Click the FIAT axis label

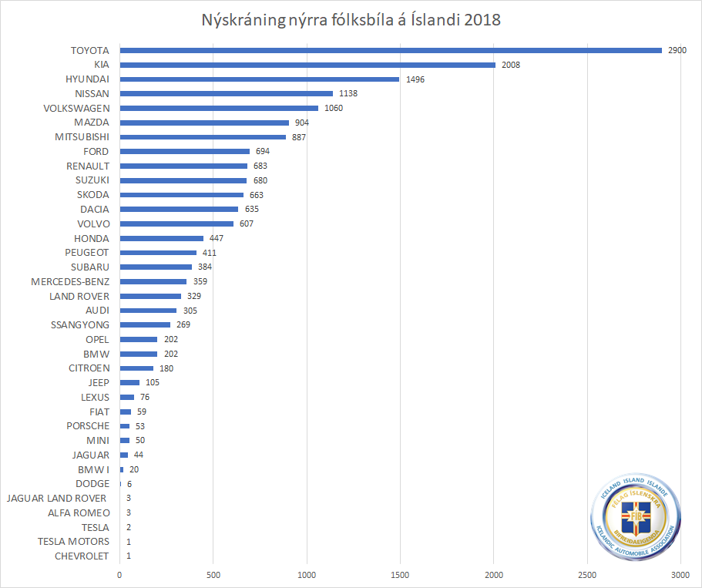99,412
